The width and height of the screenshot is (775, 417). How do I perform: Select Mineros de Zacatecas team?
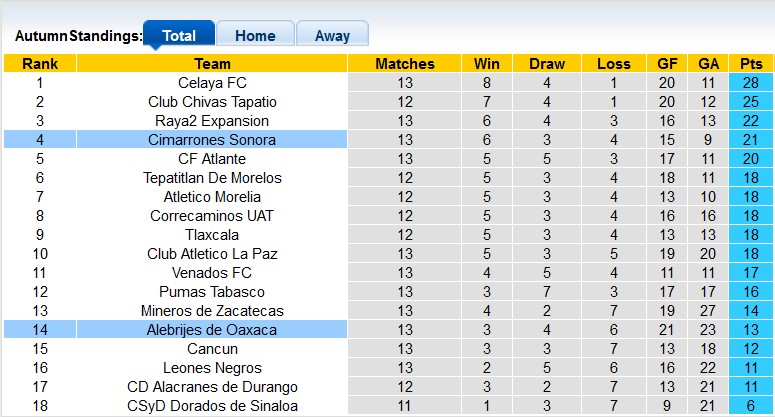coord(212,311)
